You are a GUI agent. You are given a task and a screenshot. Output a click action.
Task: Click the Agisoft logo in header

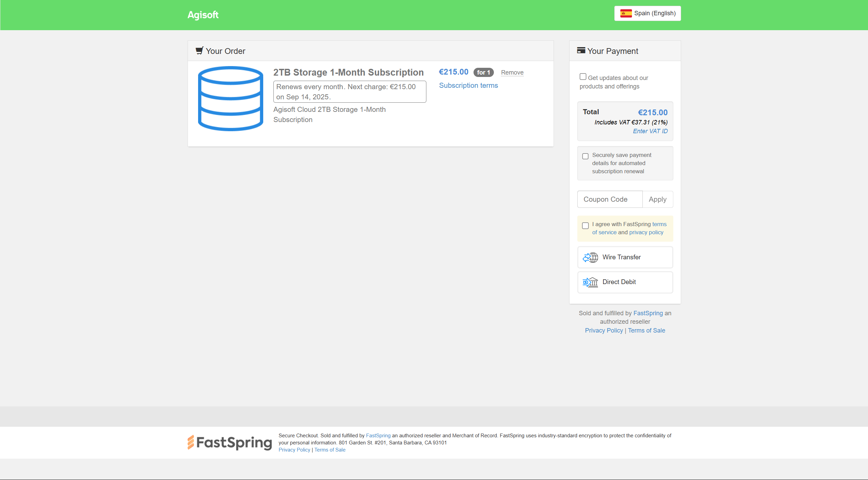point(203,15)
